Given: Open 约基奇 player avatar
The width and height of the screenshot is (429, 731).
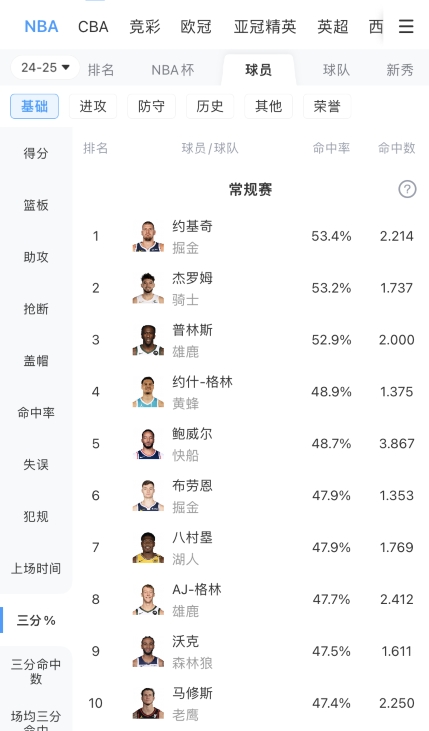Looking at the screenshot, I should 148,236.
